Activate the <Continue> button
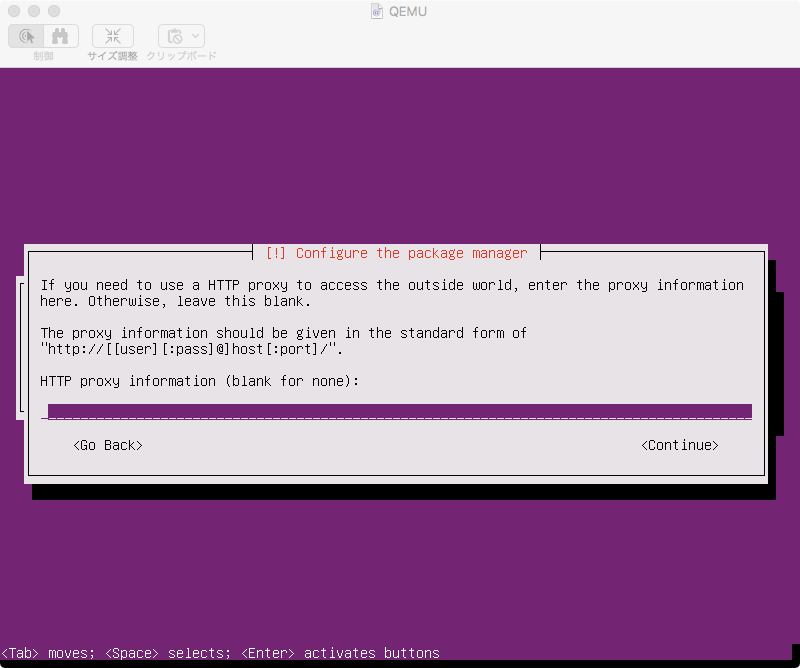This screenshot has width=800, height=668. [x=680, y=446]
